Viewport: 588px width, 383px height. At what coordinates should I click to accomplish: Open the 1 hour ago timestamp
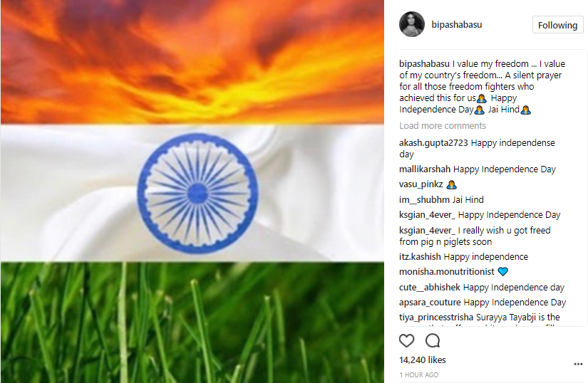click(419, 374)
